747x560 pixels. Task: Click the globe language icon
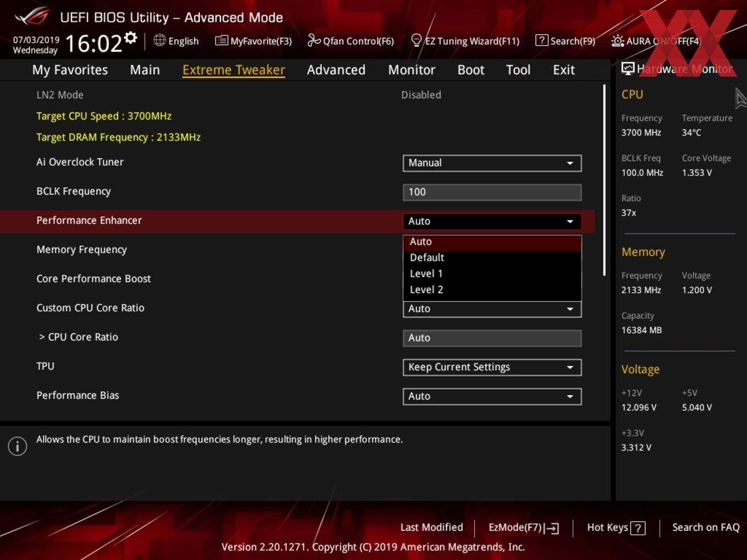[x=159, y=40]
